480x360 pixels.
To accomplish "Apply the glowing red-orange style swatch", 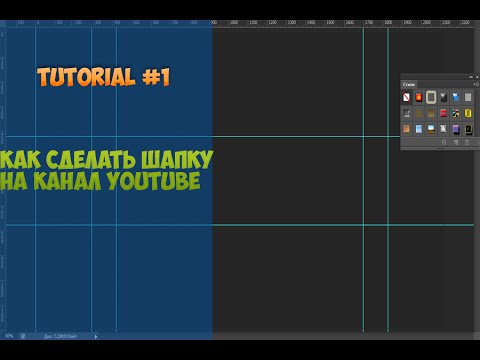I will tap(419, 97).
